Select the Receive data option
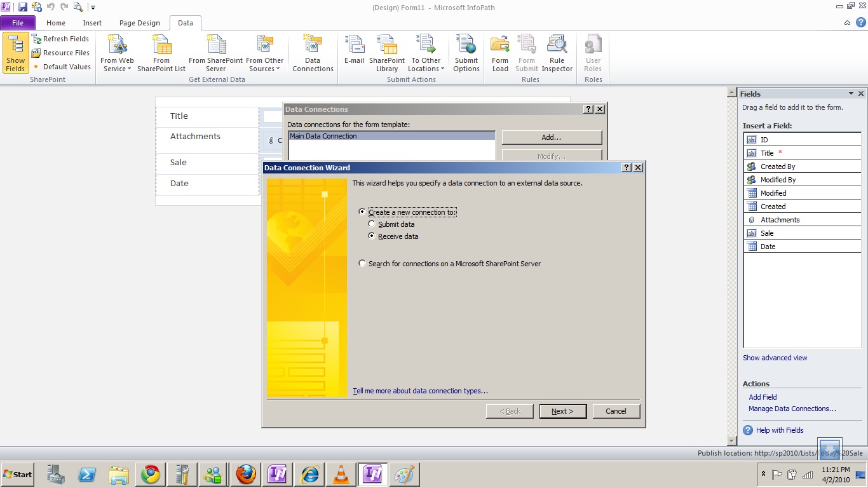 coord(372,236)
